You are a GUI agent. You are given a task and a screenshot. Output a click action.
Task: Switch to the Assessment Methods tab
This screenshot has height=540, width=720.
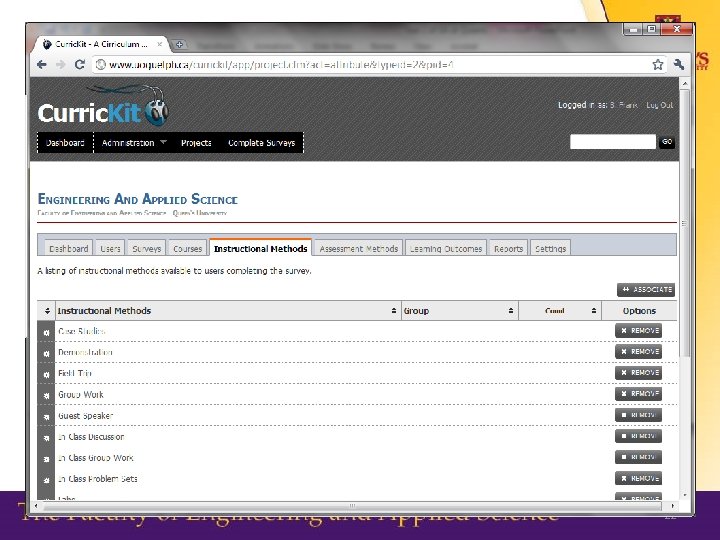coord(359,248)
